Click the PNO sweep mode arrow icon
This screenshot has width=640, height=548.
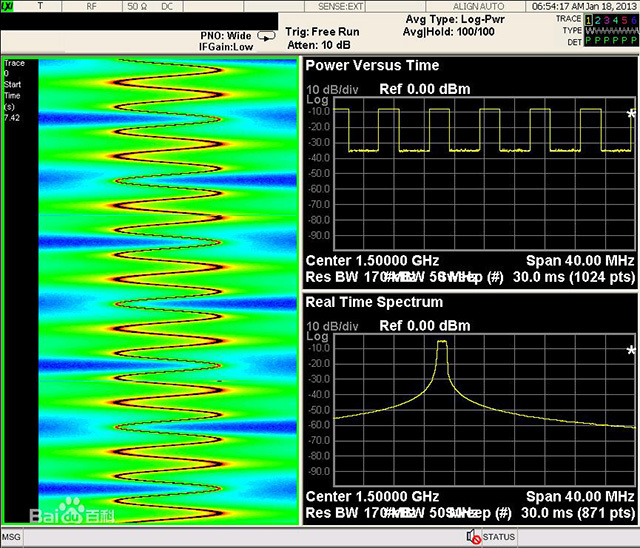266,37
